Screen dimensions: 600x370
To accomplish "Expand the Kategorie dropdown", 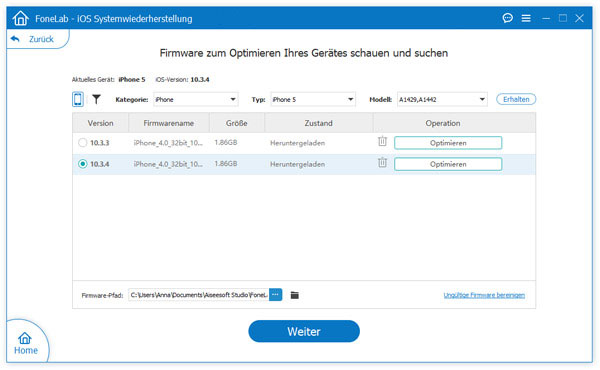I will coord(196,99).
